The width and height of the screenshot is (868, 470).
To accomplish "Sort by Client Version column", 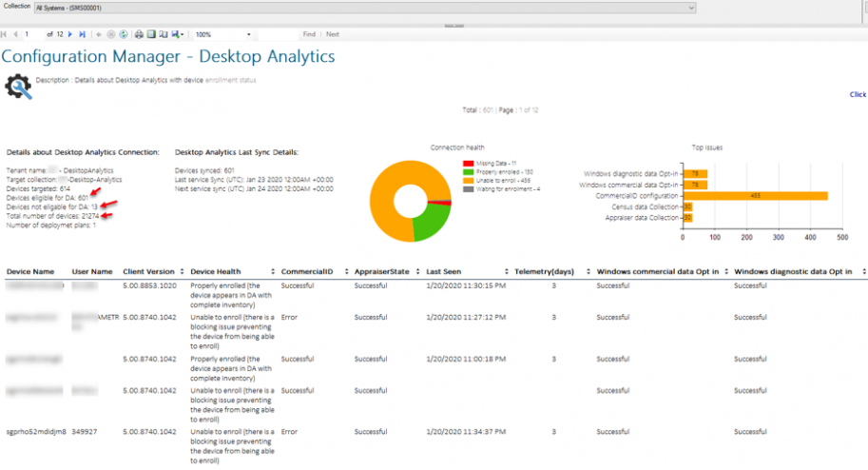I will (x=182, y=271).
